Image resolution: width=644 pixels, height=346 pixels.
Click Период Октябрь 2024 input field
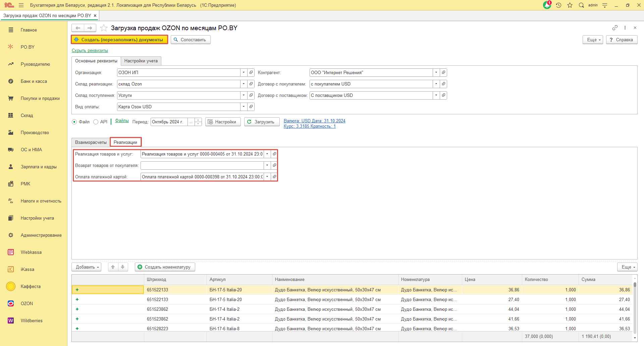[x=169, y=122]
